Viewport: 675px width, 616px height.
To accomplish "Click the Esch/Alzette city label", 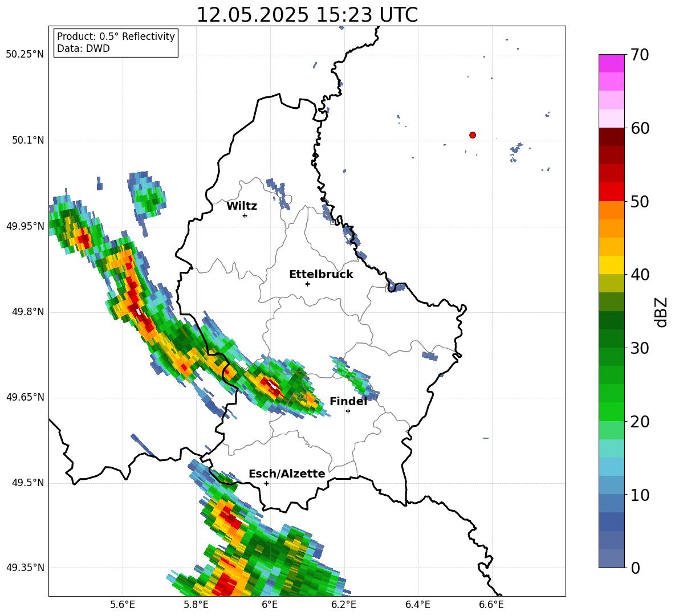I will pos(287,474).
